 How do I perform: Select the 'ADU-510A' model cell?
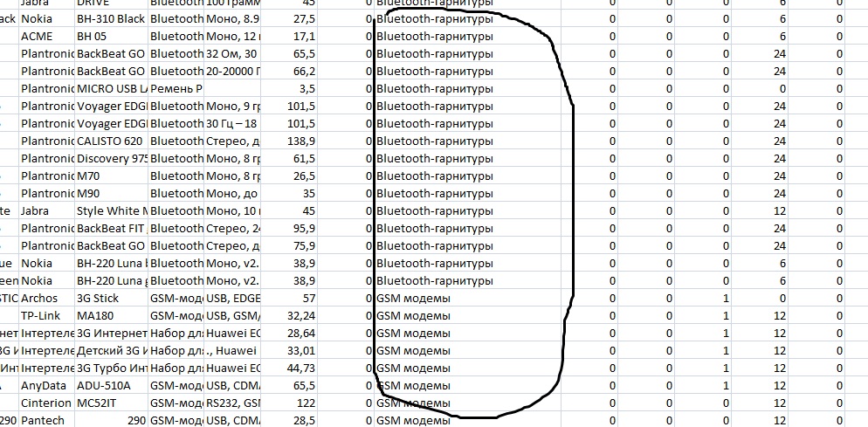tap(111, 385)
